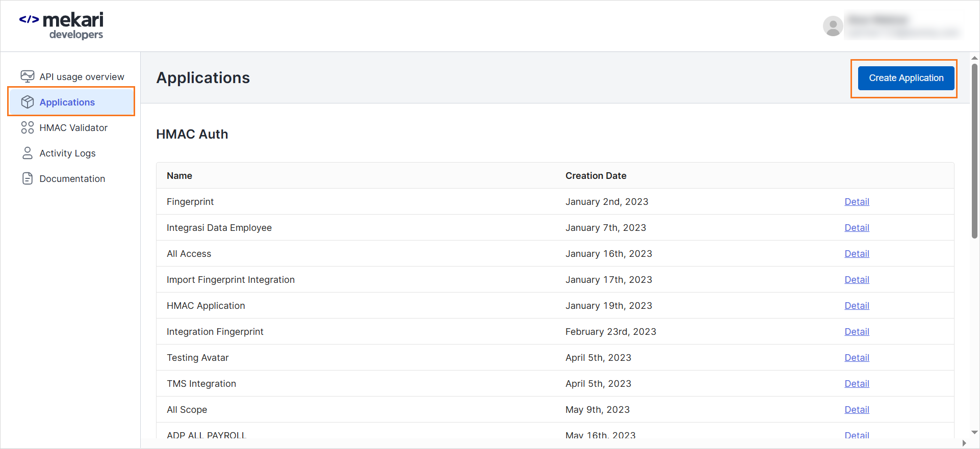View Detail of Testing Avatar app
Image resolution: width=980 pixels, height=449 pixels.
(857, 358)
